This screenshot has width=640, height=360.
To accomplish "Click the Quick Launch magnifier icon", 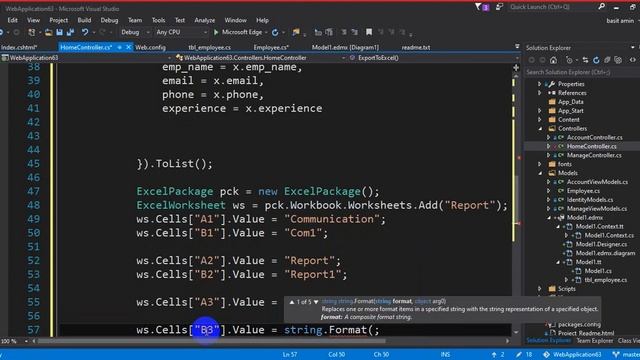I will click(x=602, y=7).
